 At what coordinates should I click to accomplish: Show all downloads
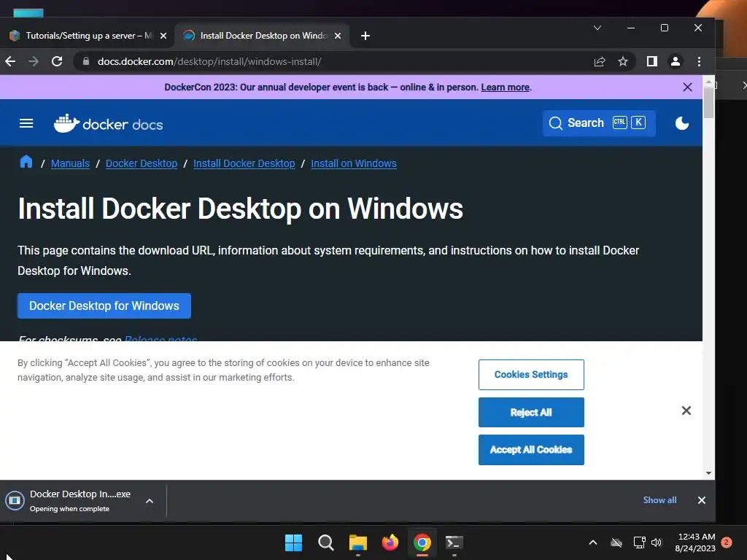[659, 500]
